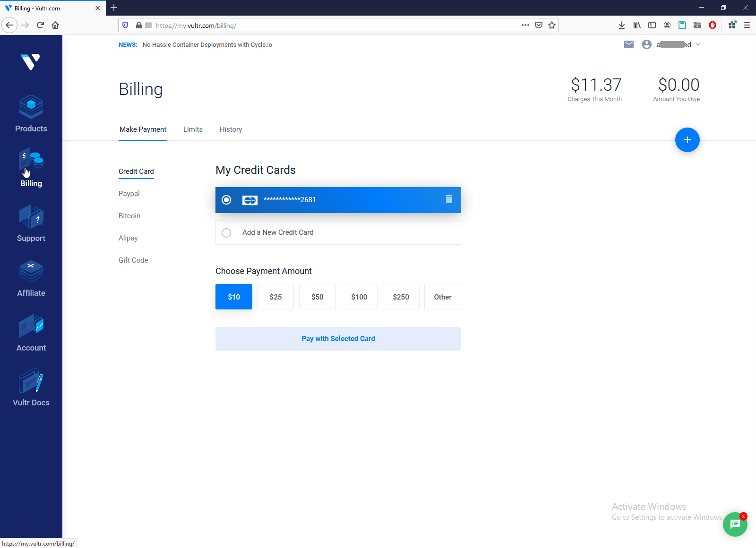756x548 pixels.
Task: Bookmark this page with the star icon
Action: click(x=552, y=25)
